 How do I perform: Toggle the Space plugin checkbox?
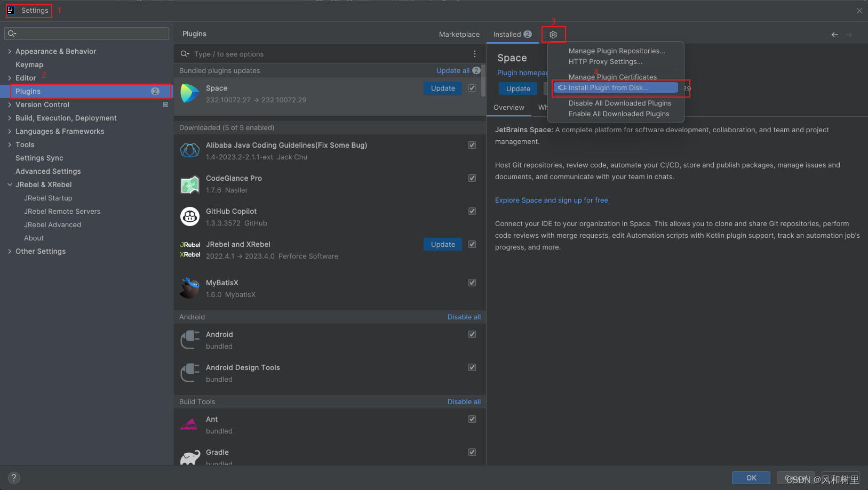[x=472, y=88]
